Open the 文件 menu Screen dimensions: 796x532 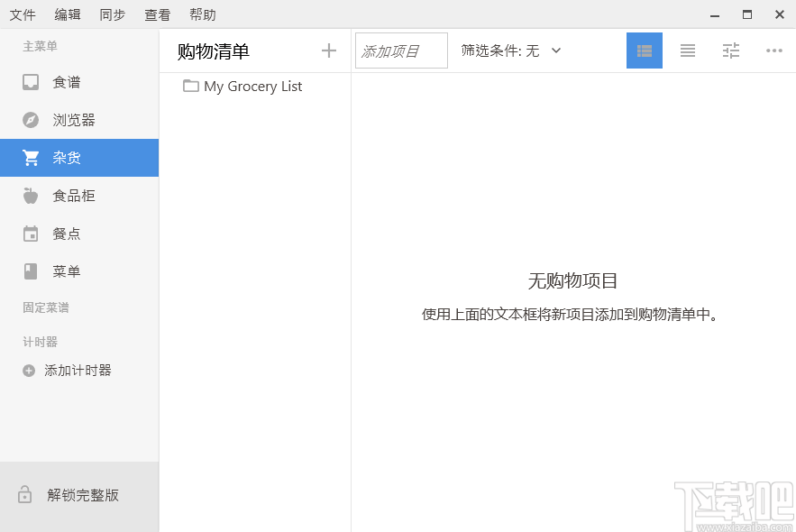(x=23, y=14)
